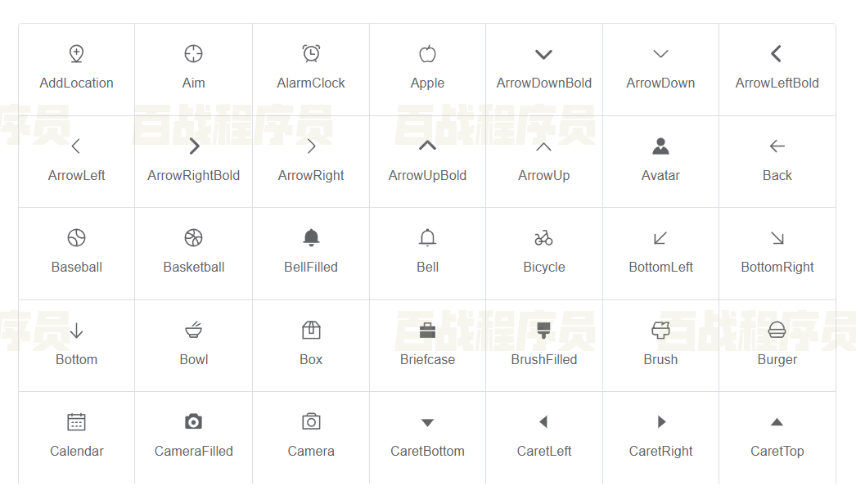The image size is (856, 504).
Task: Click the Briefcase icon
Action: [427, 331]
